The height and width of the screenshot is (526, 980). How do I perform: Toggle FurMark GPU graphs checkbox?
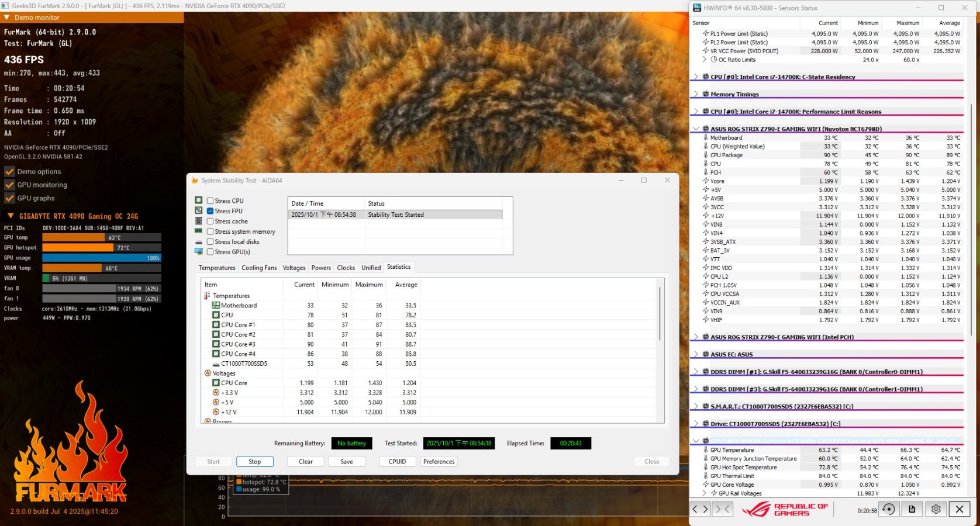9,198
